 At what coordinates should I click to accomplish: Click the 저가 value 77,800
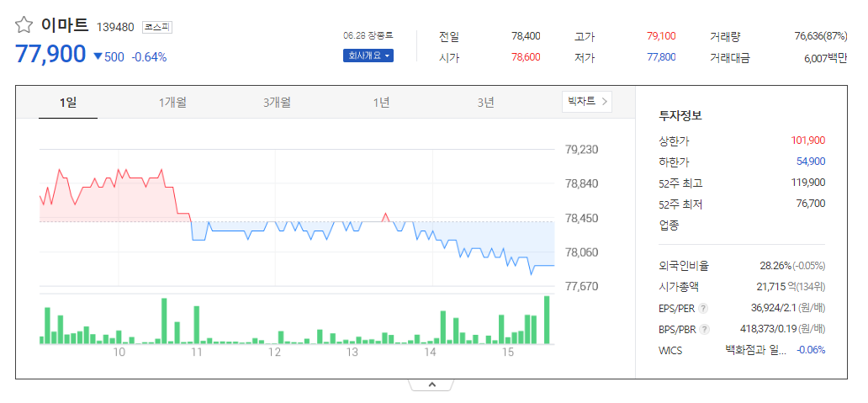tap(661, 57)
